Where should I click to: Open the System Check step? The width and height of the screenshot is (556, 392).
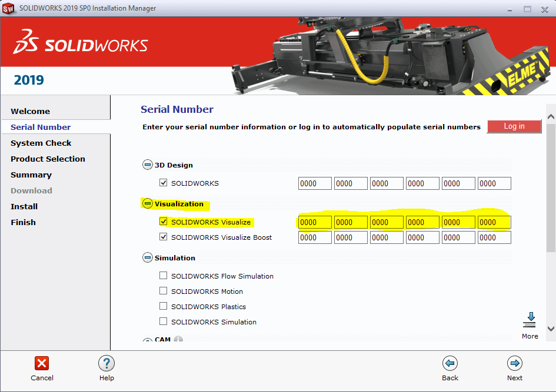pos(41,143)
